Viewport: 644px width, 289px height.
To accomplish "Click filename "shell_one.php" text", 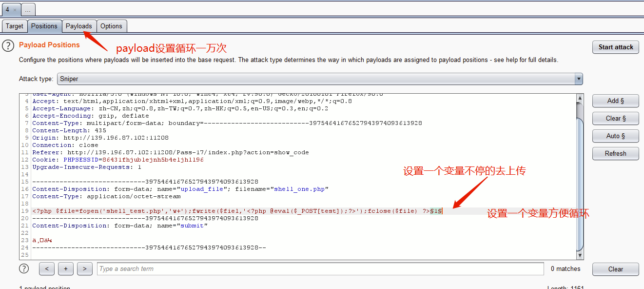I will 301,189.
